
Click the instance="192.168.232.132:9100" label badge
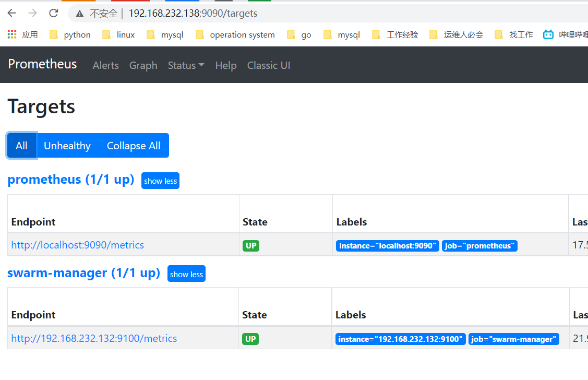click(x=401, y=339)
